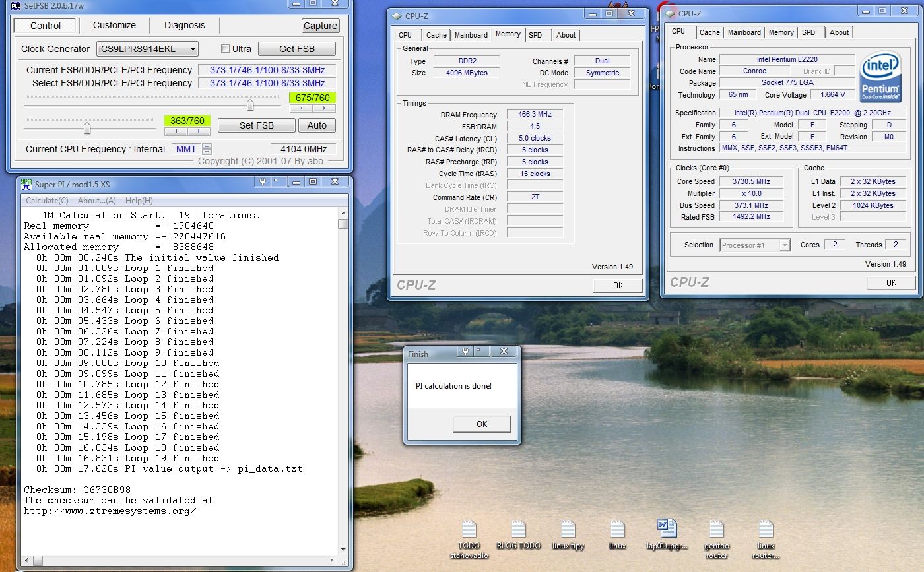The width and height of the screenshot is (924, 572).
Task: Click the upper FSB slider thumb
Action: point(250,105)
